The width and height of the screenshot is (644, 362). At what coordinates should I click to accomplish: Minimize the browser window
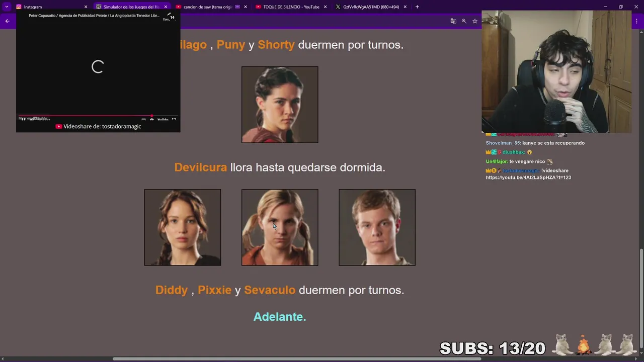[605, 7]
